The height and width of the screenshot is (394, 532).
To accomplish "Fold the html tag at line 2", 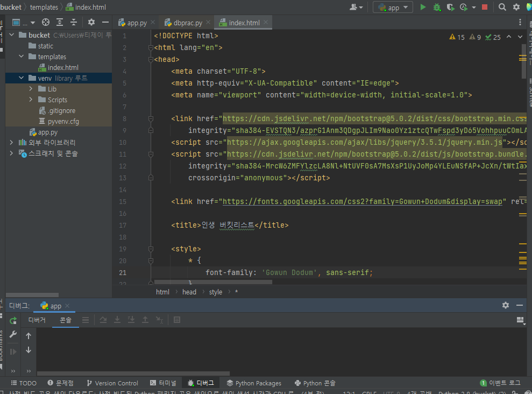I will [151, 47].
